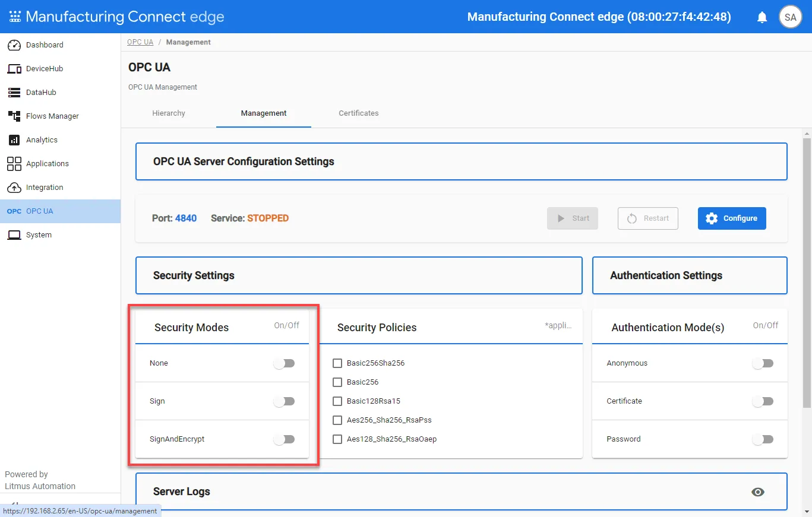Follow the OPC UA breadcrumb link
The image size is (812, 517).
141,42
